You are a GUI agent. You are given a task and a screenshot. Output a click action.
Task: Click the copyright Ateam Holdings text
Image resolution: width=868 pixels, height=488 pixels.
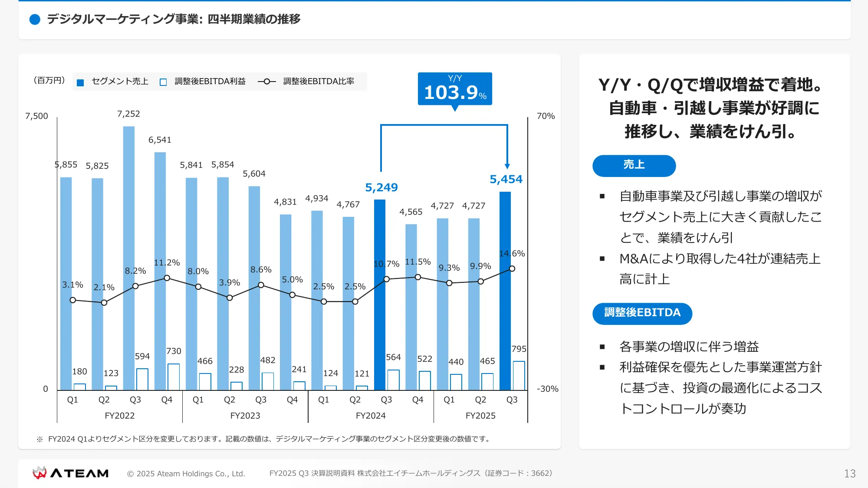point(186,474)
